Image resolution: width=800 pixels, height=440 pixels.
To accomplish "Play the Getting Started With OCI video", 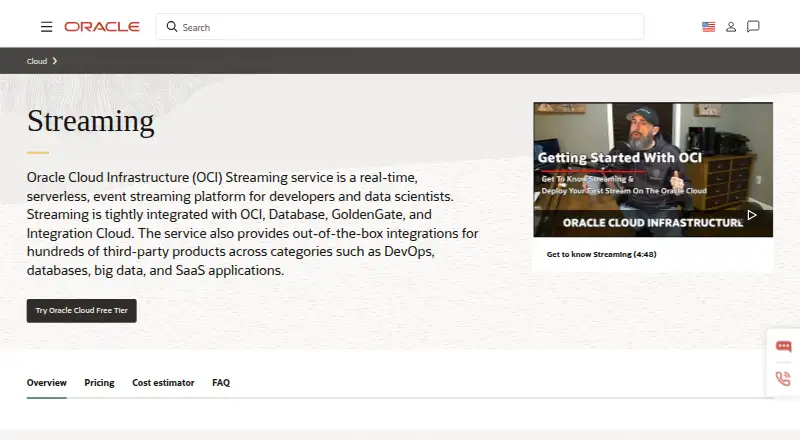I will (x=653, y=169).
